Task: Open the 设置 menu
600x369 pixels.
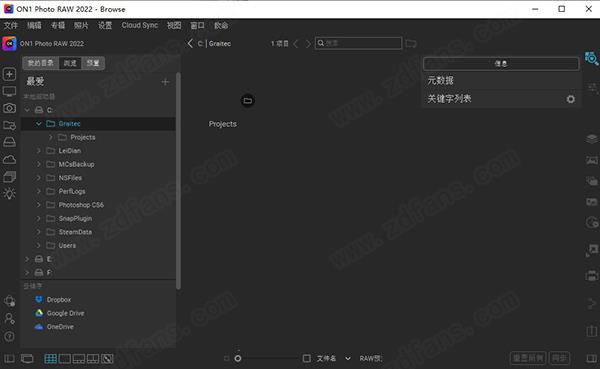Action: [x=105, y=25]
